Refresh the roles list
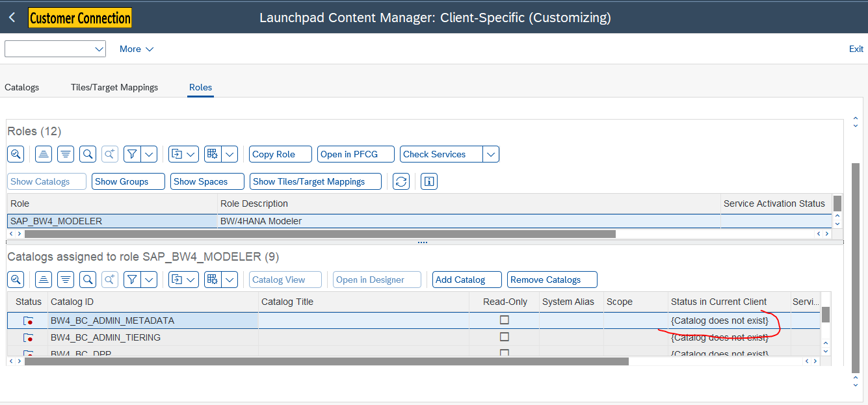Image resolution: width=868 pixels, height=405 pixels. [x=402, y=181]
